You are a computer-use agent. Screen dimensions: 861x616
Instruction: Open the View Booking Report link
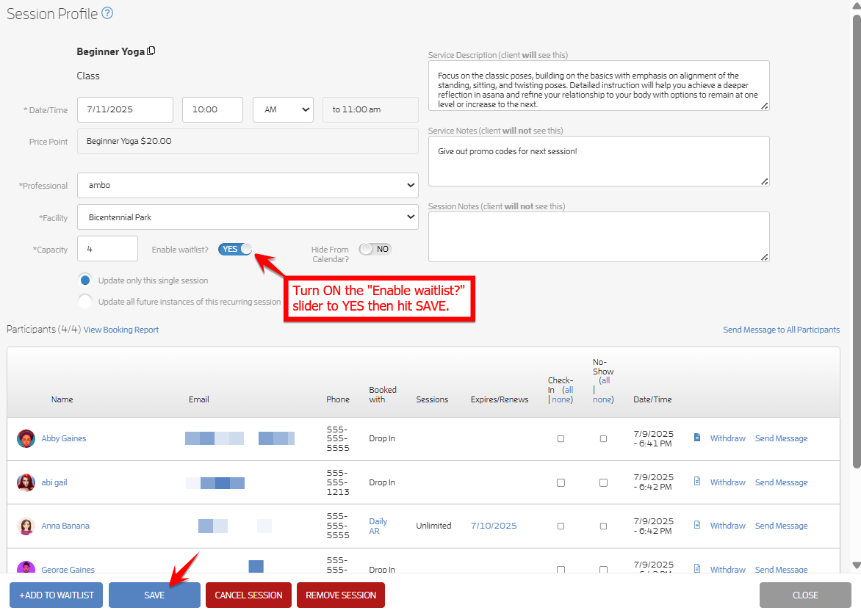120,330
